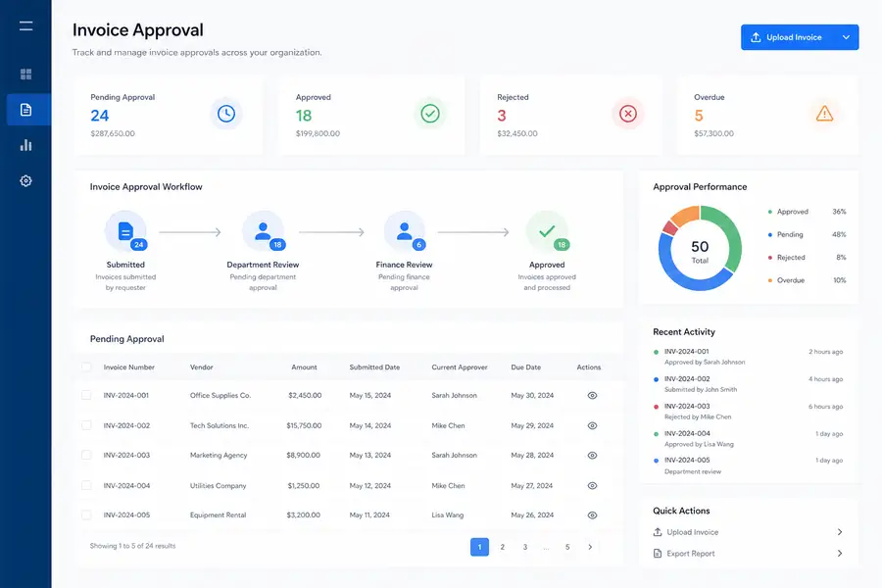Click the Finance Review workflow person icon
882x588 pixels.
(x=404, y=231)
